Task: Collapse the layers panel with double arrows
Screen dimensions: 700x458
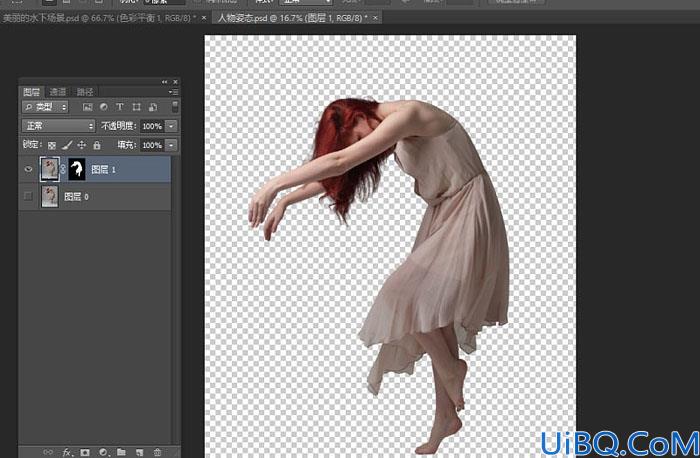Action: [164, 82]
